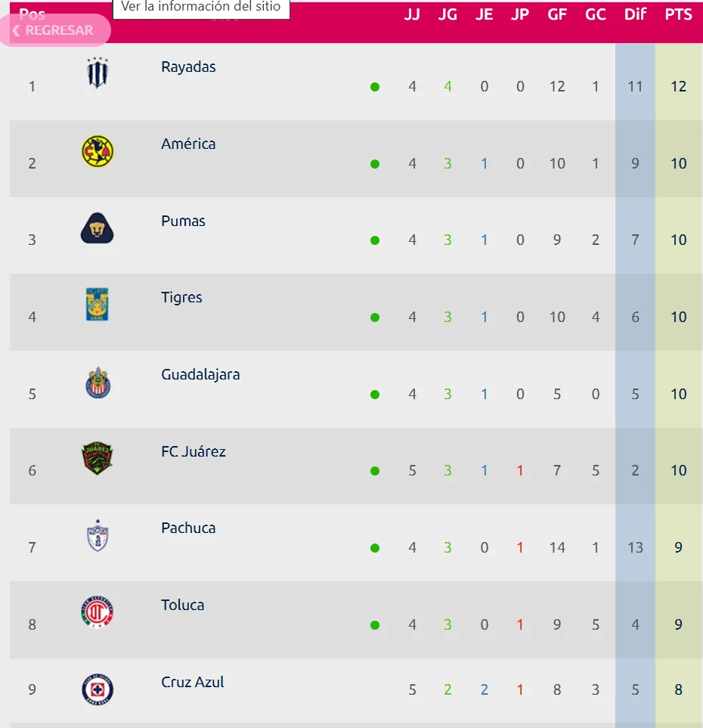703x728 pixels.
Task: Click the Dif column header
Action: coord(635,14)
